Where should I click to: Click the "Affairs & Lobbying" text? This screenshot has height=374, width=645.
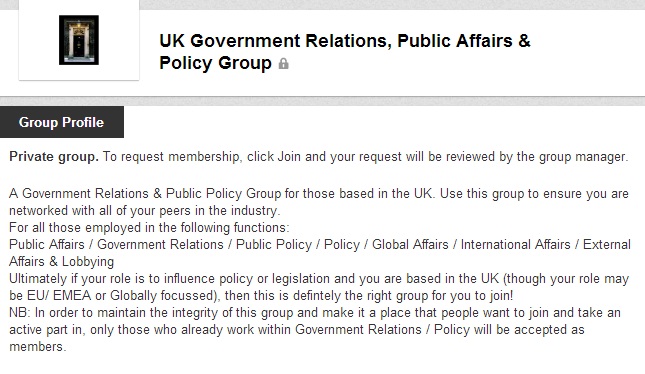coord(61,262)
